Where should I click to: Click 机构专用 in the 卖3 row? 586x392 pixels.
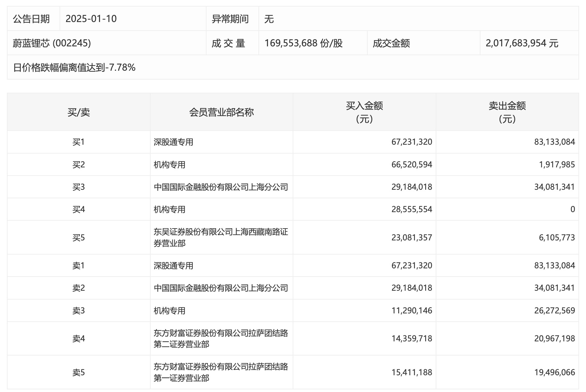pyautogui.click(x=169, y=310)
